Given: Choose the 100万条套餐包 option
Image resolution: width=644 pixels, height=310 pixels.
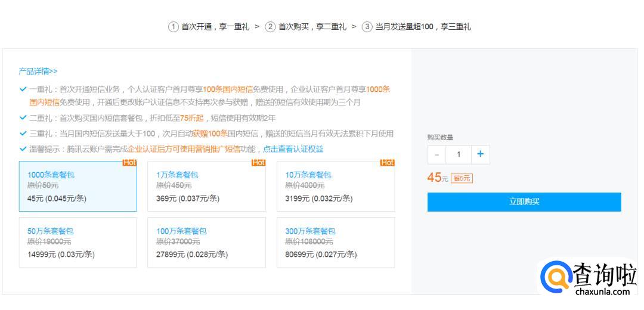Looking at the screenshot, I should coord(206,242).
